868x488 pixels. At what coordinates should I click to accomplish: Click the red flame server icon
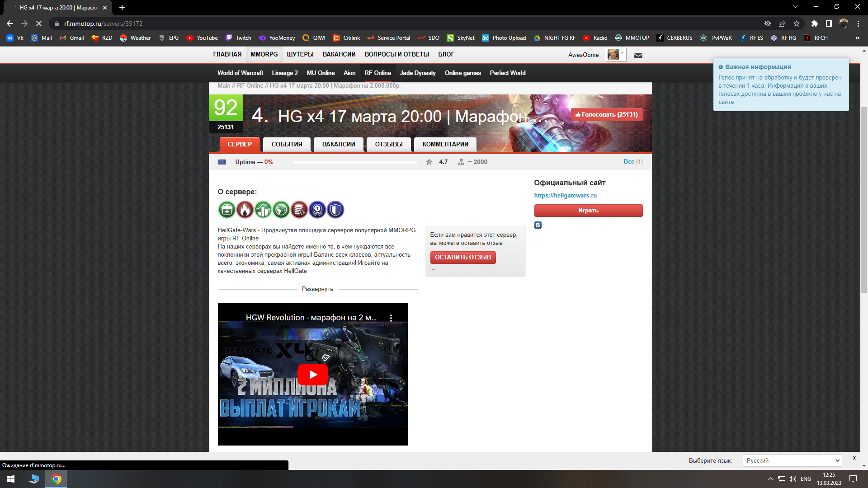[x=245, y=210]
